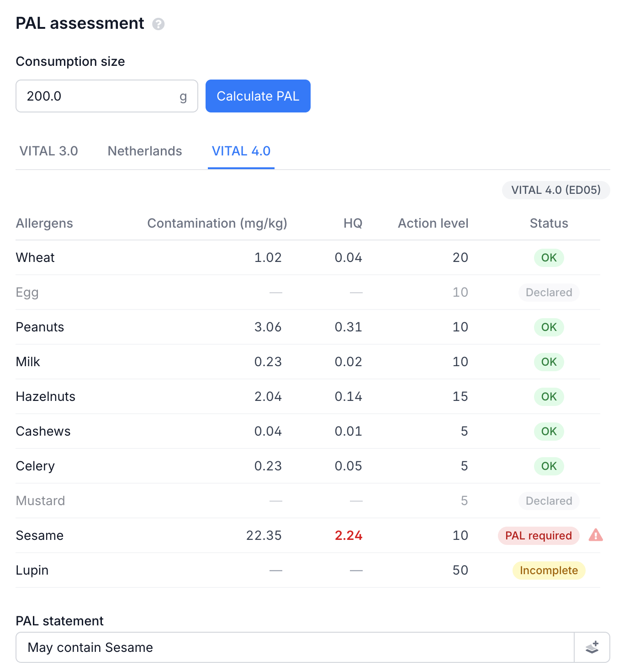Image resolution: width=624 pixels, height=672 pixels.
Task: Click the Contamination (mg/kg) column header
Action: 217,223
